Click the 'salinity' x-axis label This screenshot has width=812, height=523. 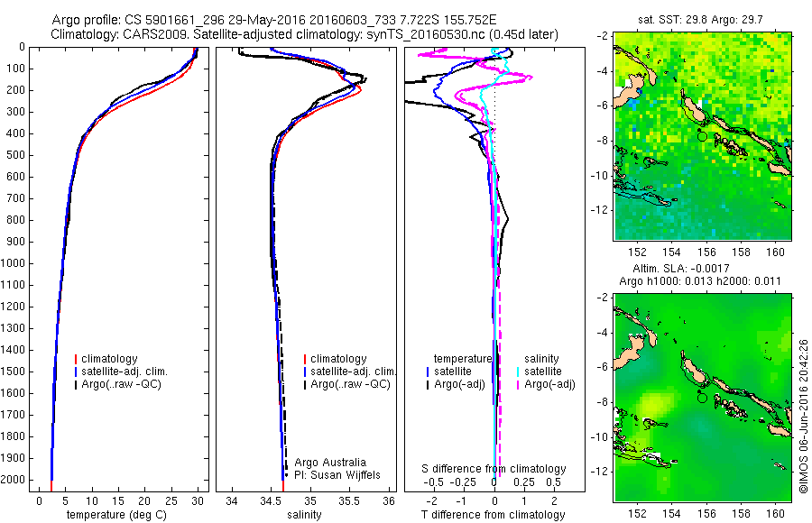coord(304,515)
